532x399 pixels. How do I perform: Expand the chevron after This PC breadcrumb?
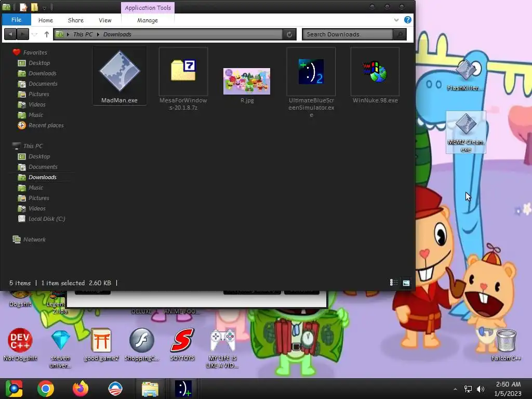click(x=98, y=34)
